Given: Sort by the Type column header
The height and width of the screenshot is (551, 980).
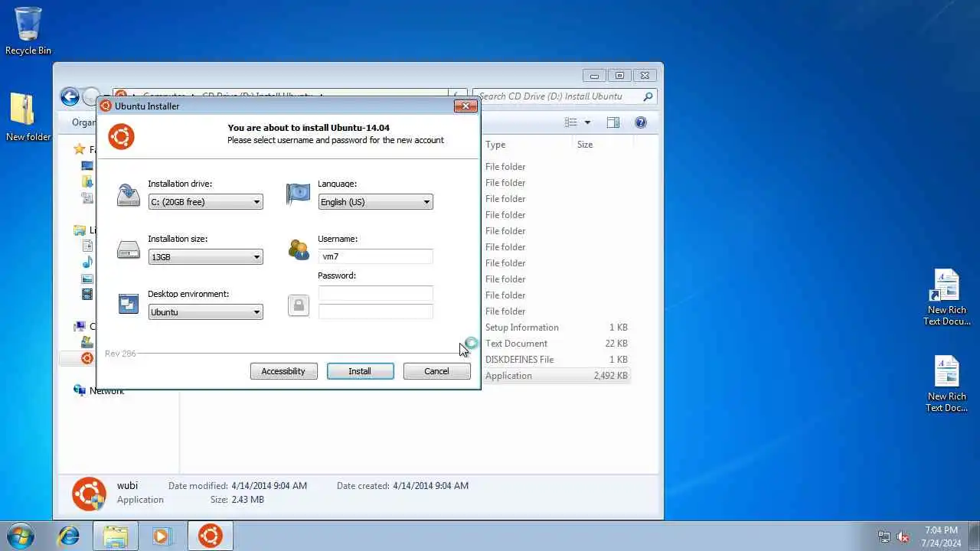Looking at the screenshot, I should click(527, 145).
